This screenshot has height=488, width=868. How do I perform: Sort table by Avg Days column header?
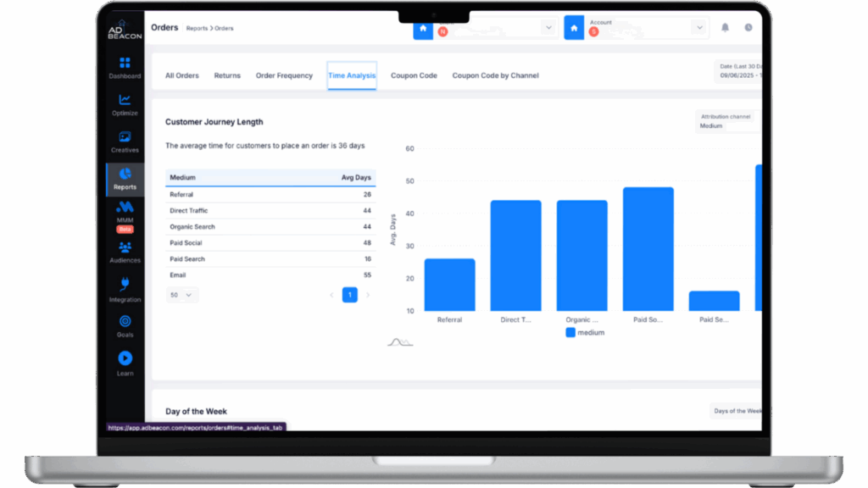click(x=356, y=178)
